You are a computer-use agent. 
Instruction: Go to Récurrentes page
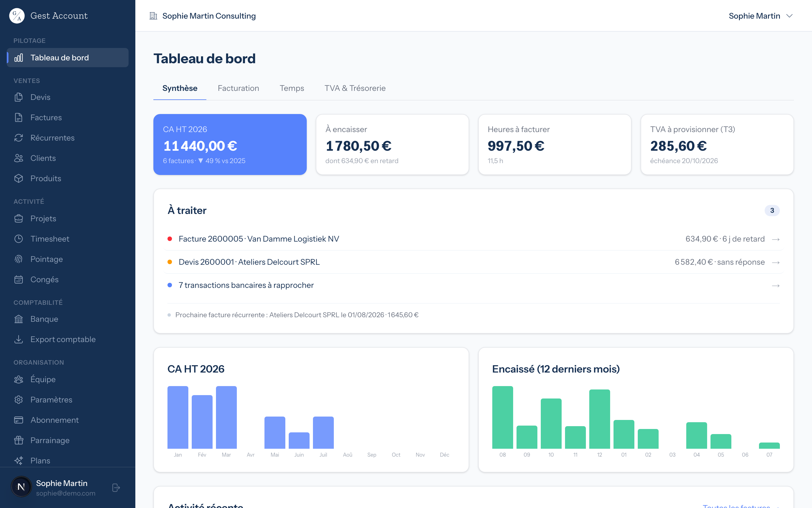point(67,138)
